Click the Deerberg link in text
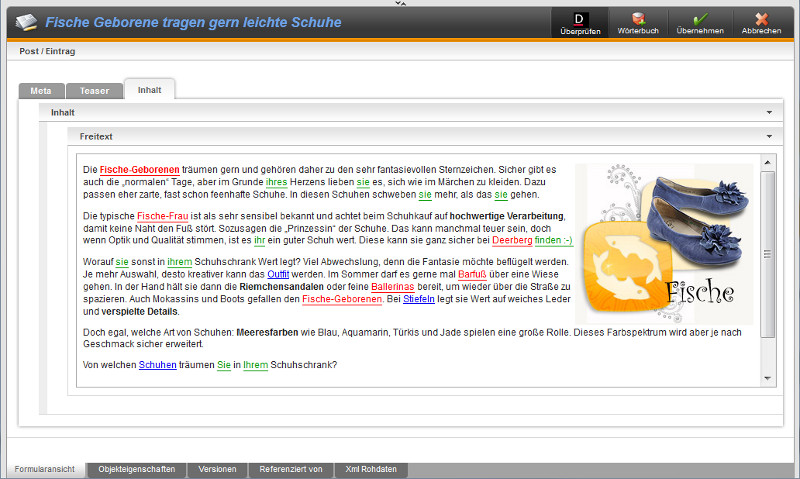Screen dimensions: 800x479 tap(511, 240)
